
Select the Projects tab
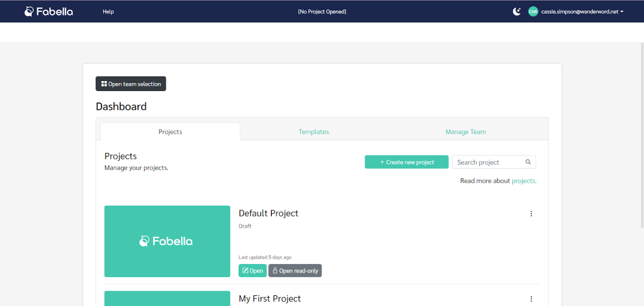(x=170, y=131)
